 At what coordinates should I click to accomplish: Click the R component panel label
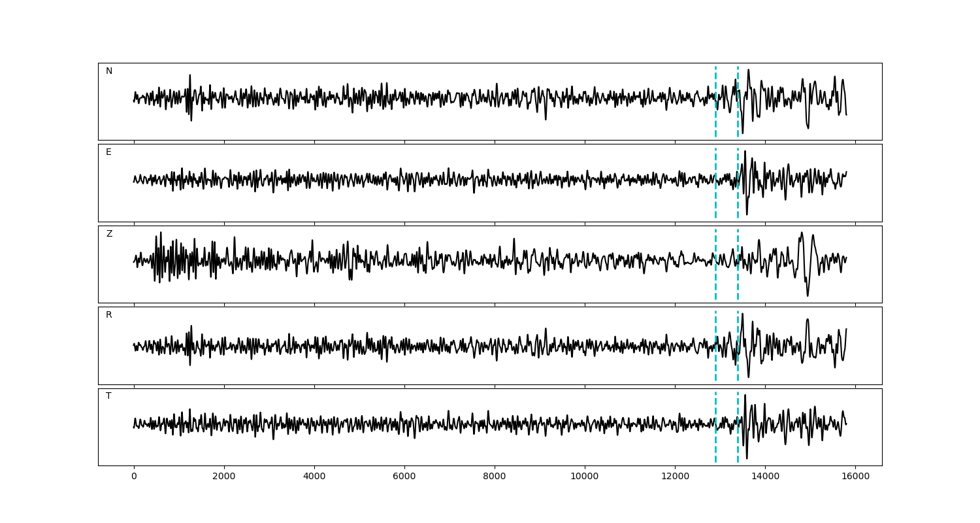click(109, 315)
